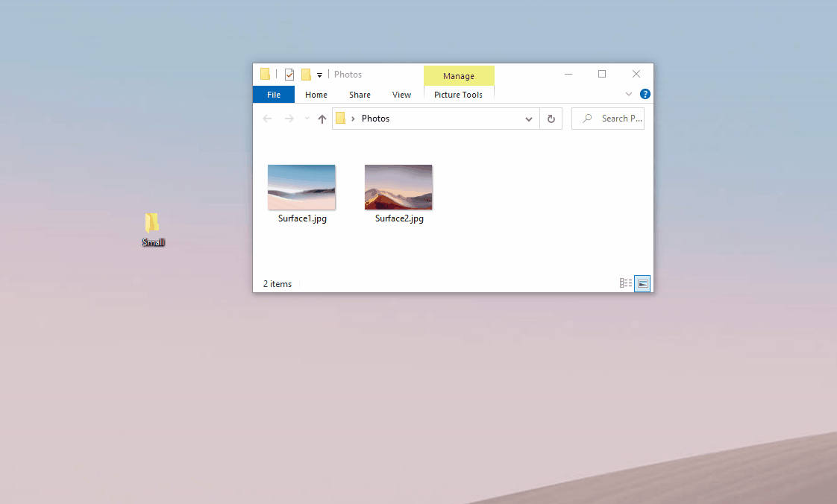The image size is (837, 504).
Task: Click the Help question mark icon
Action: [x=645, y=94]
